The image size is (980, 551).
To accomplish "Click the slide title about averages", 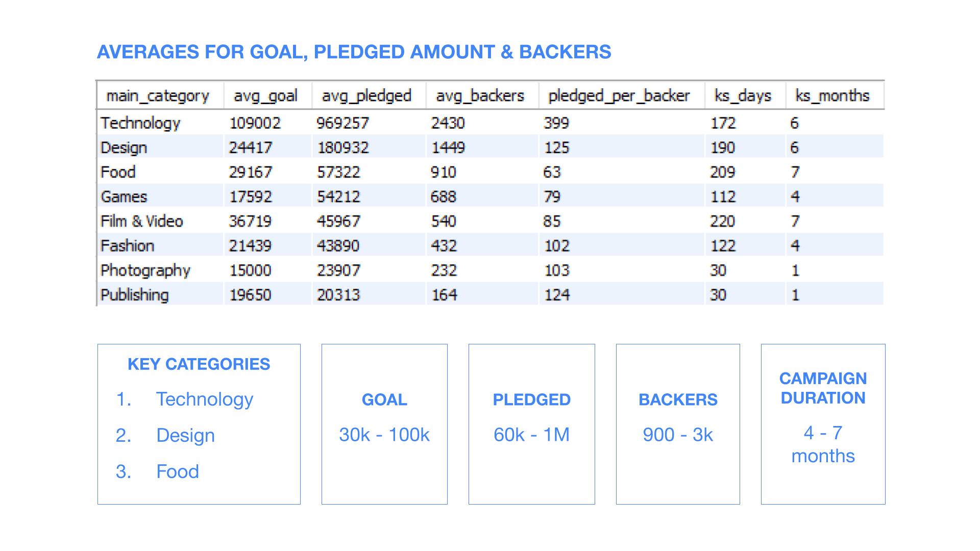I will 354,52.
